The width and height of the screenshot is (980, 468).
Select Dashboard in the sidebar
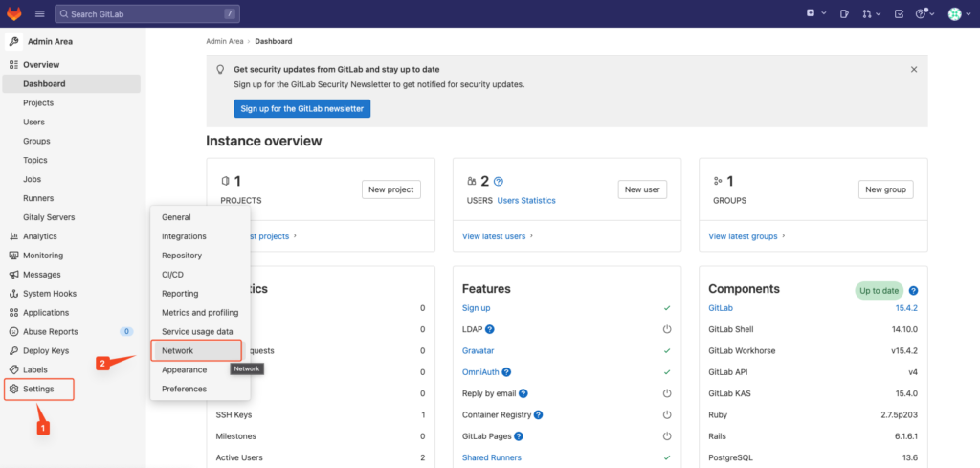71,83
